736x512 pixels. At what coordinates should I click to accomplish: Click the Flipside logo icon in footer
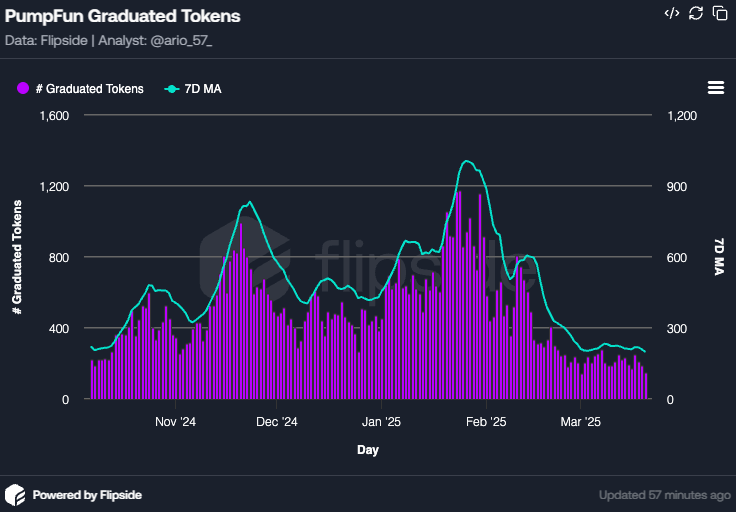[x=15, y=495]
